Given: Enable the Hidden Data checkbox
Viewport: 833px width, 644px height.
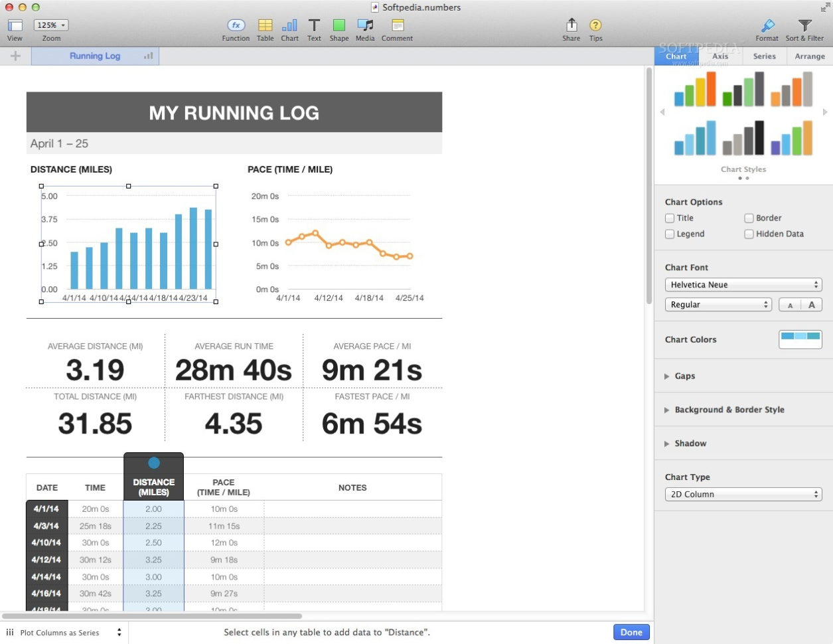Looking at the screenshot, I should point(749,234).
